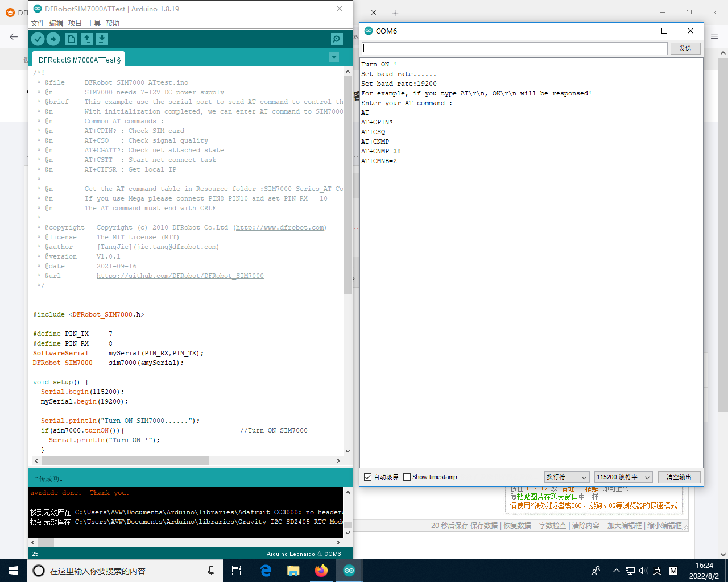The image size is (728, 582).
Task: Click 加大编辑框 link in browser editor
Action: tap(624, 526)
